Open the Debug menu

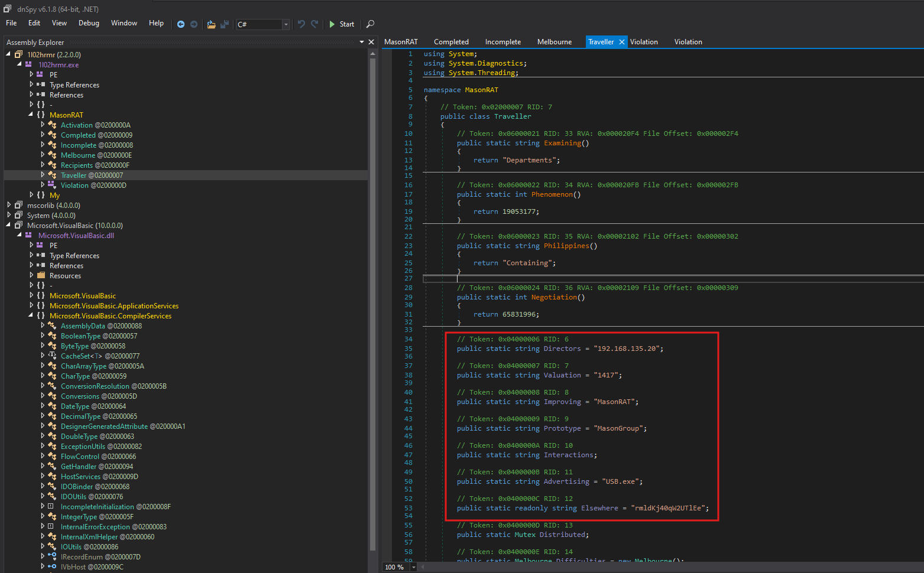point(89,23)
